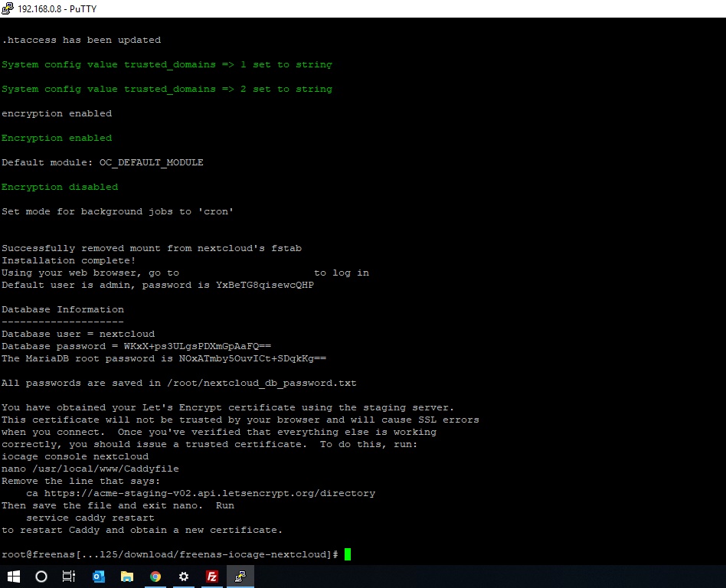The height and width of the screenshot is (588, 726).
Task: Switch to FileZilla in taskbar
Action: 212,577
